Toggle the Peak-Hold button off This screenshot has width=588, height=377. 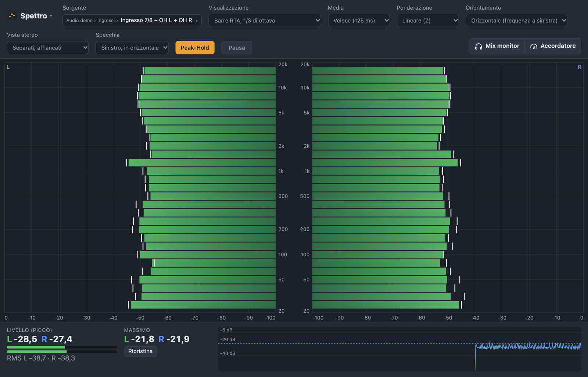coord(195,48)
